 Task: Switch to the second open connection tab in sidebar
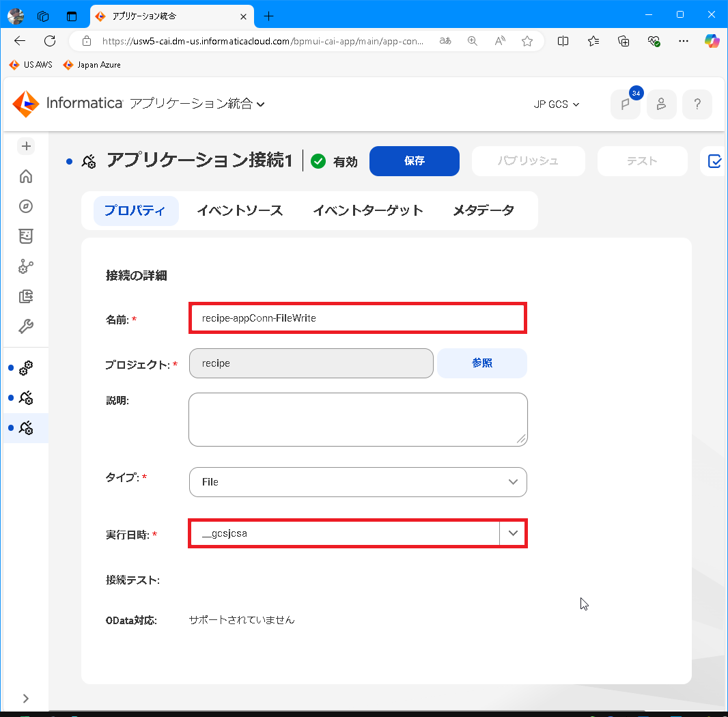(25, 398)
